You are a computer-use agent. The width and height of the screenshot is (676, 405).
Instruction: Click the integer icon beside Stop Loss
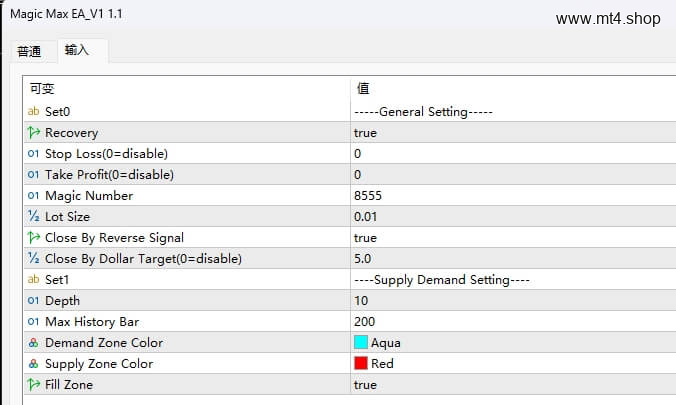(x=33, y=154)
